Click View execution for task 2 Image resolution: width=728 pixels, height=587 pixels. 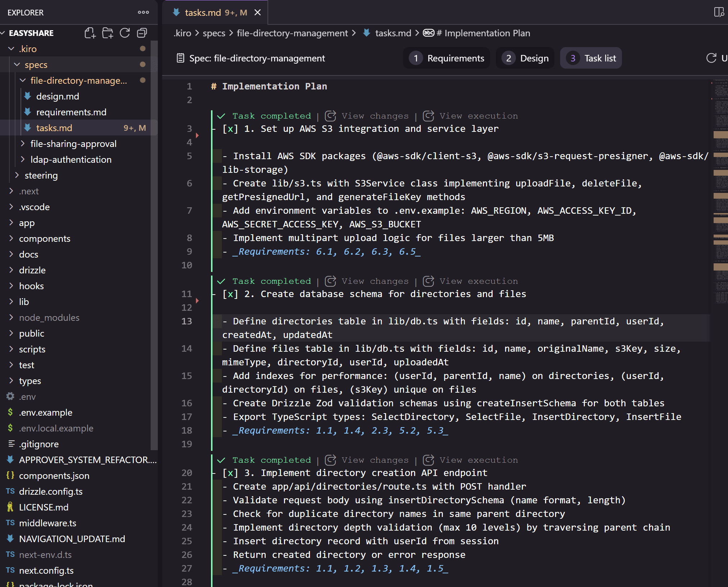(x=478, y=281)
